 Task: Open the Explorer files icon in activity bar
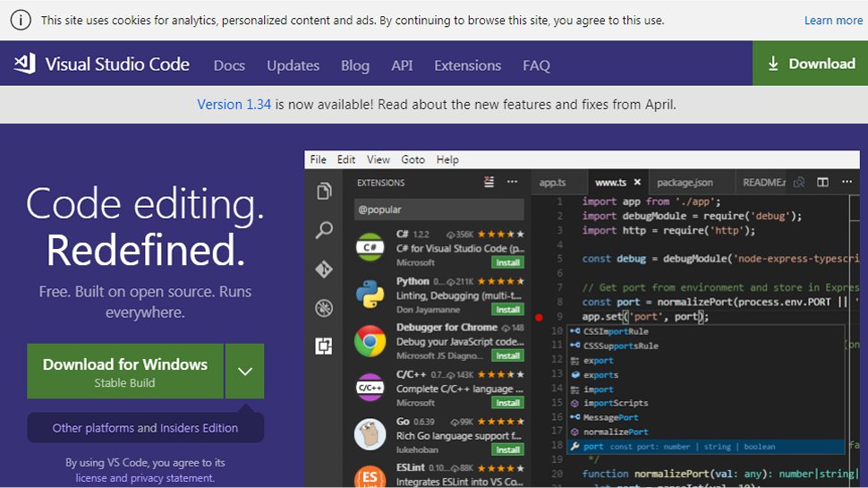point(325,191)
